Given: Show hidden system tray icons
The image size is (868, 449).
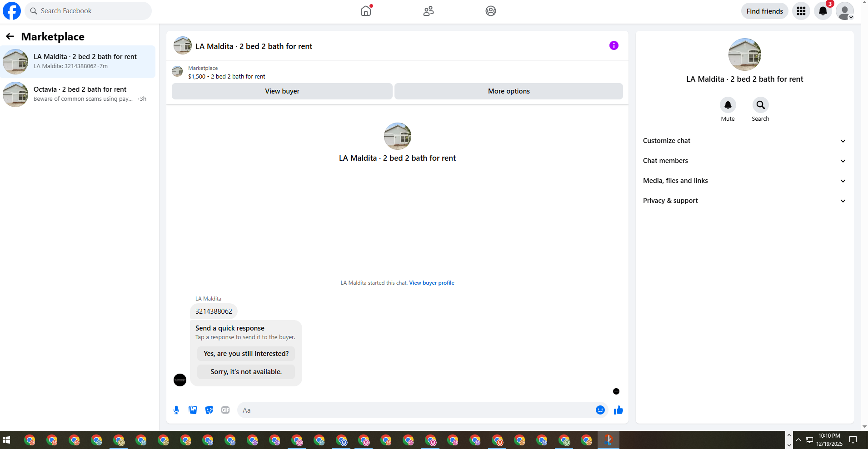Looking at the screenshot, I should click(798, 440).
